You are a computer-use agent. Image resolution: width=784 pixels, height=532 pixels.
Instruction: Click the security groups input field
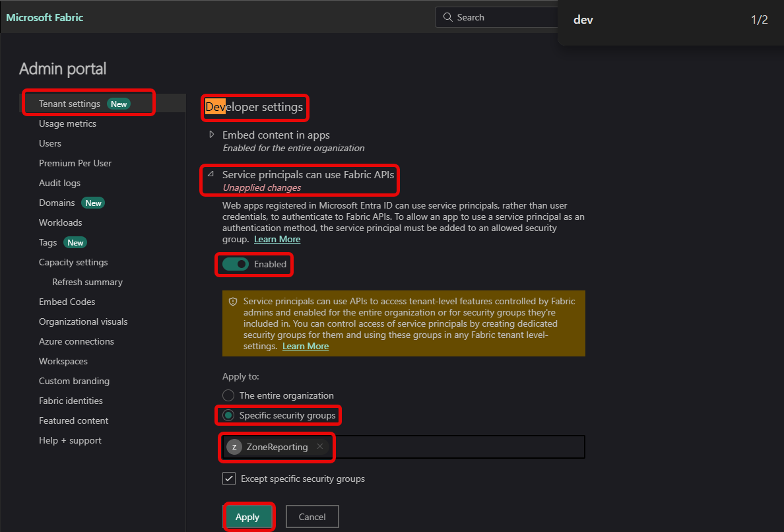point(403,447)
